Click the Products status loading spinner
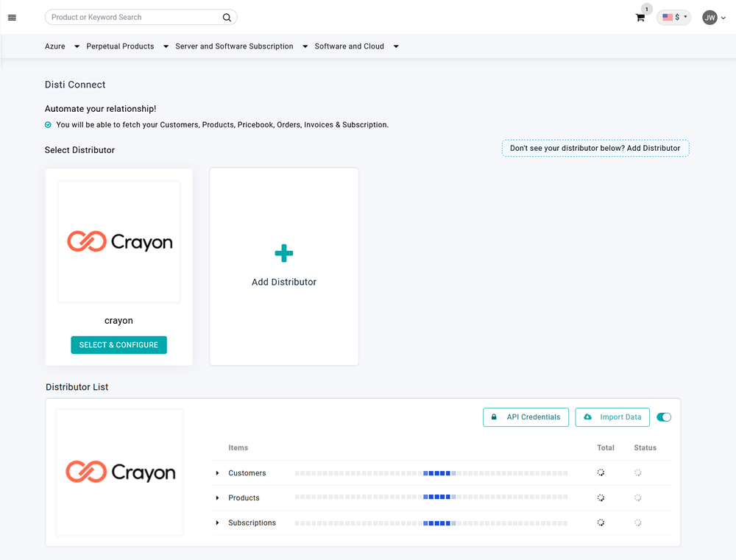The image size is (736, 560). [x=638, y=497]
